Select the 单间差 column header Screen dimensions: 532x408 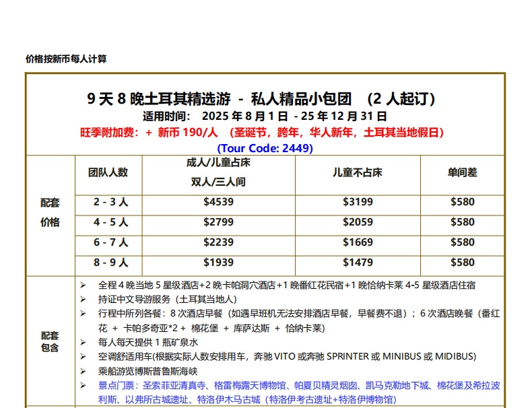pyautogui.click(x=462, y=172)
